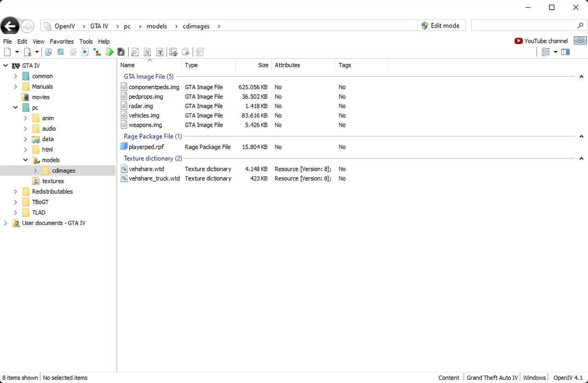
Task: Expand the User documents - GTA IV node
Action: click(6, 223)
